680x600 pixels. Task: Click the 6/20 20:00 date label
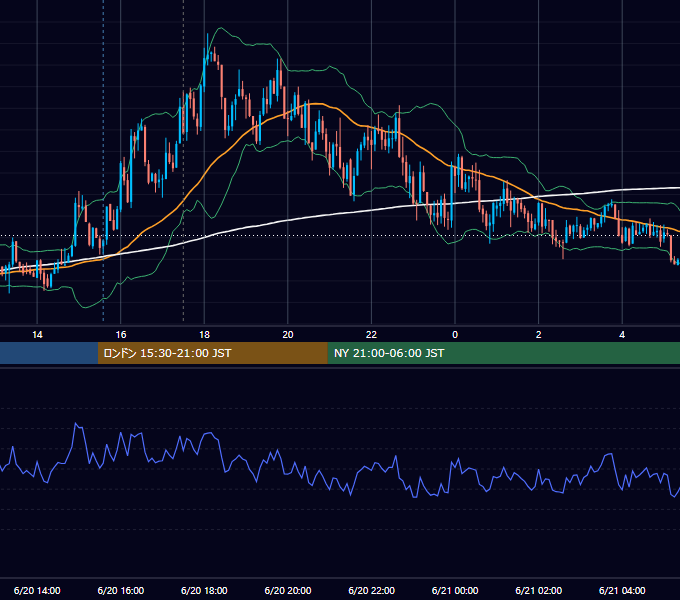pyautogui.click(x=288, y=590)
